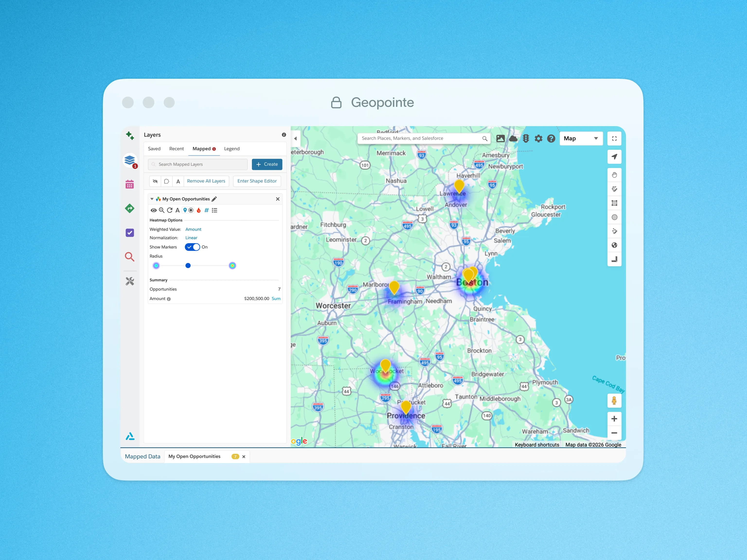Turn off Show Markers toggle
This screenshot has height=560, width=747.
pos(193,247)
